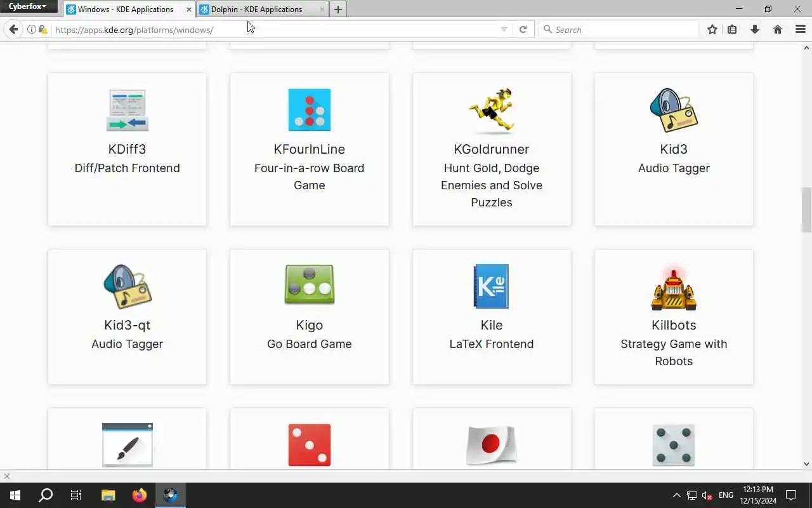Open the KDiff3 title link
This screenshot has width=812, height=508.
[x=127, y=149]
